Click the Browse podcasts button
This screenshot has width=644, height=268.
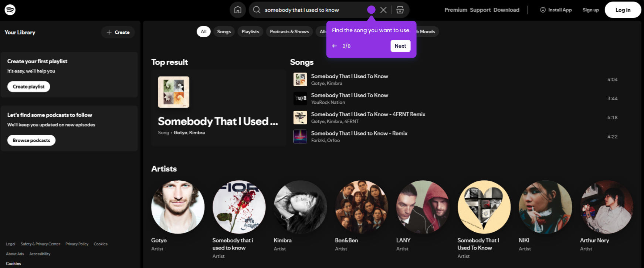pyautogui.click(x=31, y=140)
